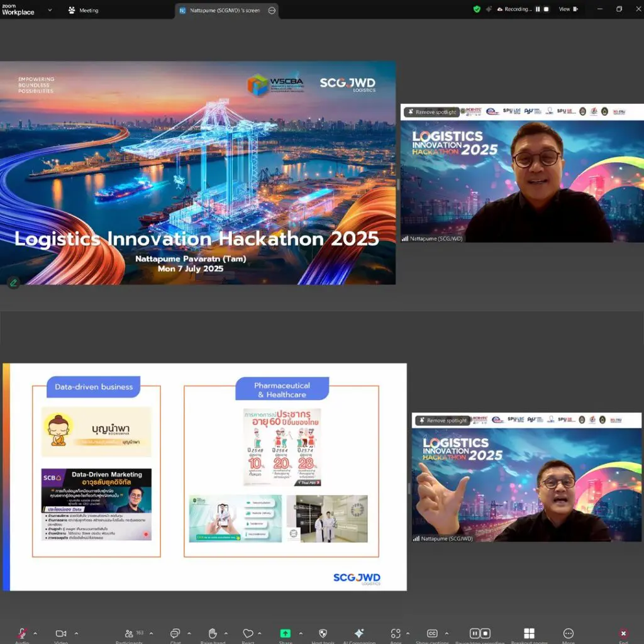Remove spotlight on the lower speaker video
Screen dimensions: 644x644
click(442, 421)
